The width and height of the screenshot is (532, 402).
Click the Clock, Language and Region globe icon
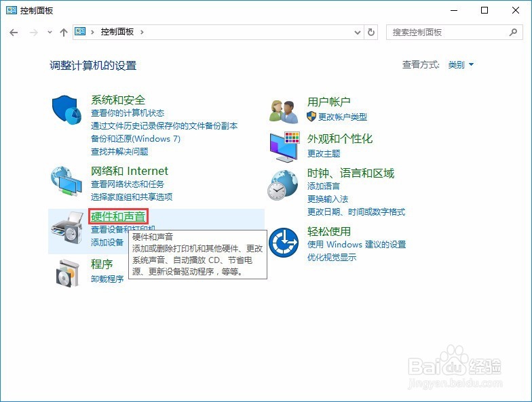point(283,186)
